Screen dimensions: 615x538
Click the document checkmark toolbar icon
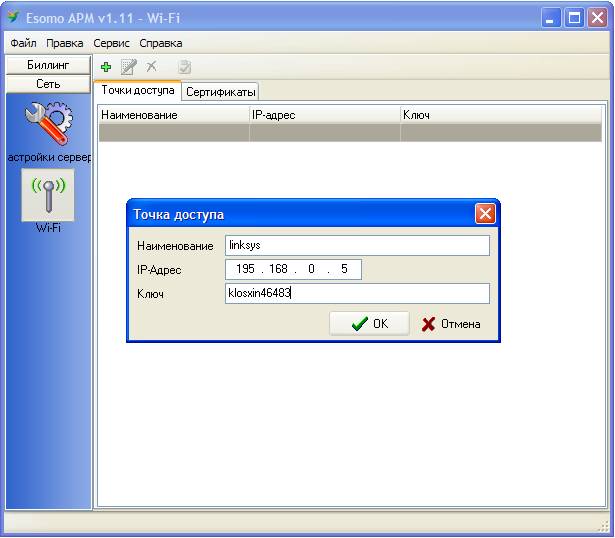tap(184, 67)
